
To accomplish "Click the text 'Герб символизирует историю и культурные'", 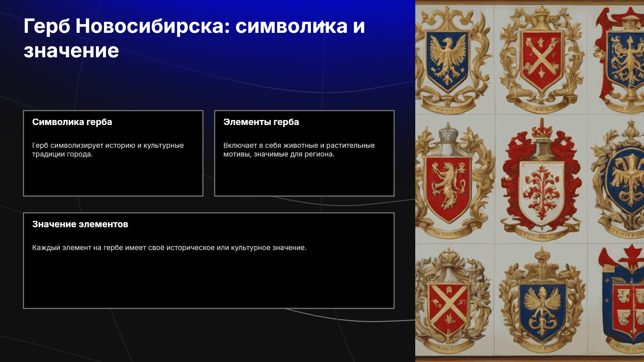I will point(108,145).
